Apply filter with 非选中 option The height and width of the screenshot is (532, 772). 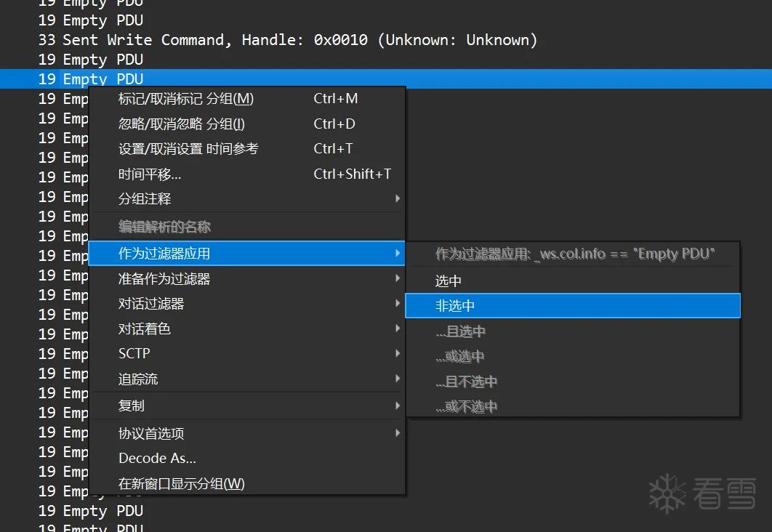pos(573,306)
